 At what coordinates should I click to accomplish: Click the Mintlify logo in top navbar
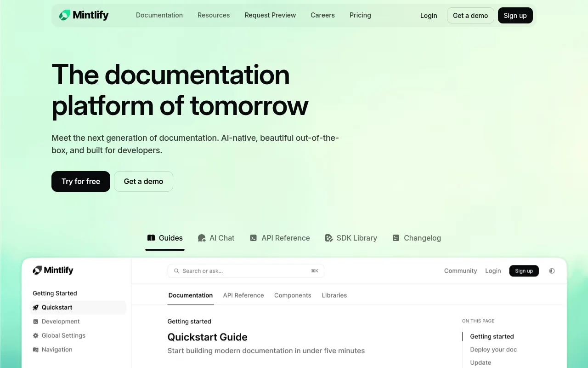(x=84, y=15)
